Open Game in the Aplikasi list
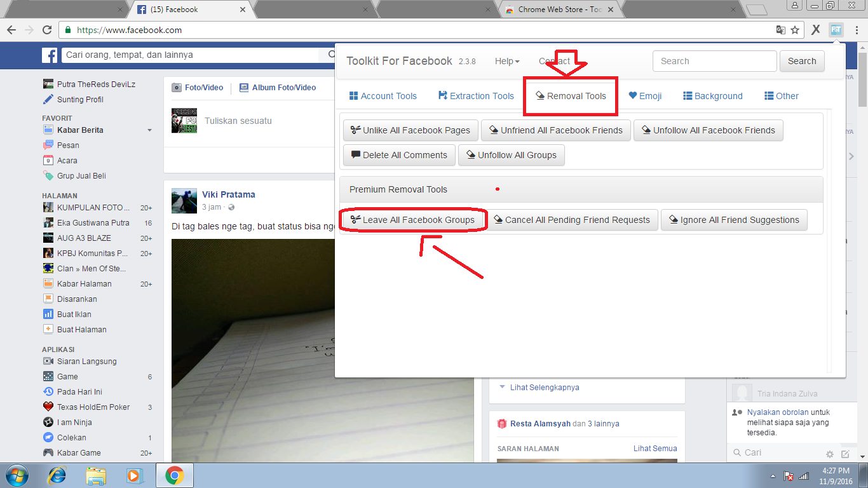The width and height of the screenshot is (868, 488). click(x=67, y=376)
